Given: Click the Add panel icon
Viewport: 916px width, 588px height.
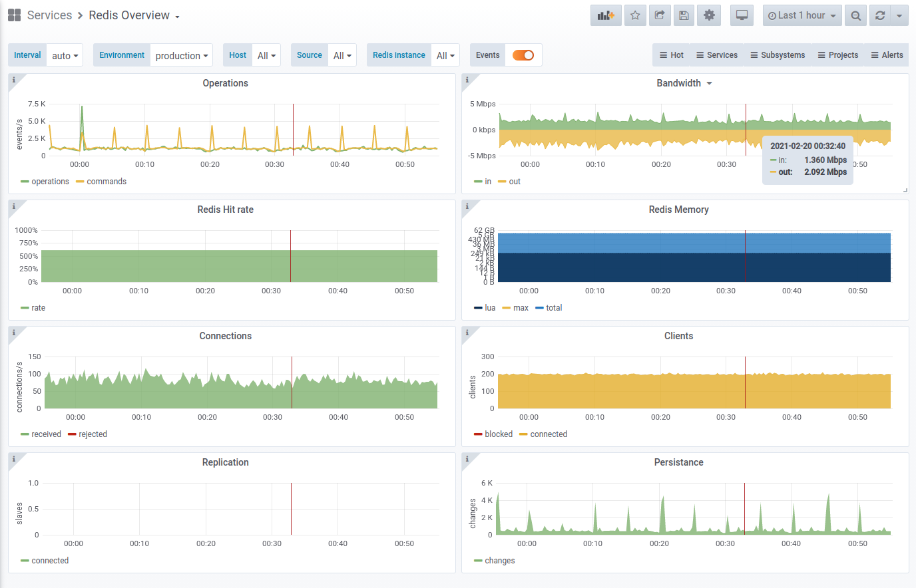Looking at the screenshot, I should tap(605, 15).
